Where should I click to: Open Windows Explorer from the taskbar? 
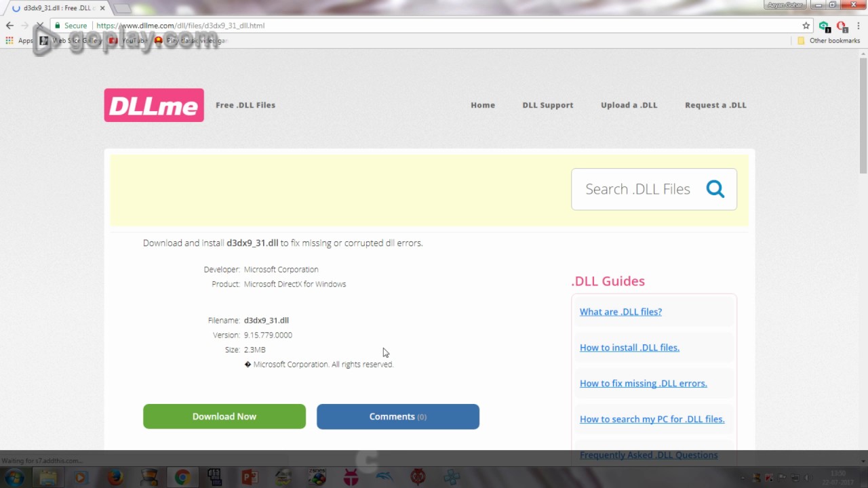click(x=47, y=478)
